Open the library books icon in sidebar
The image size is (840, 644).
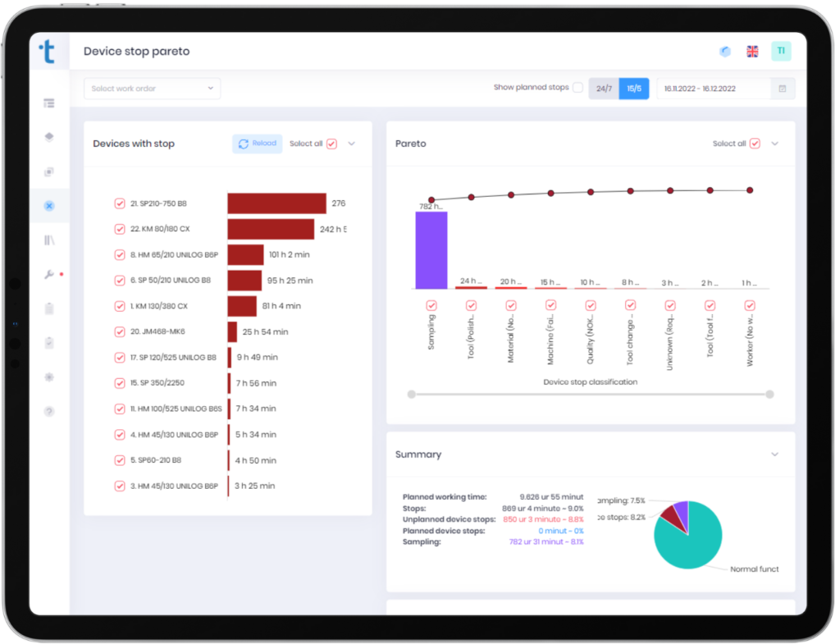48,240
